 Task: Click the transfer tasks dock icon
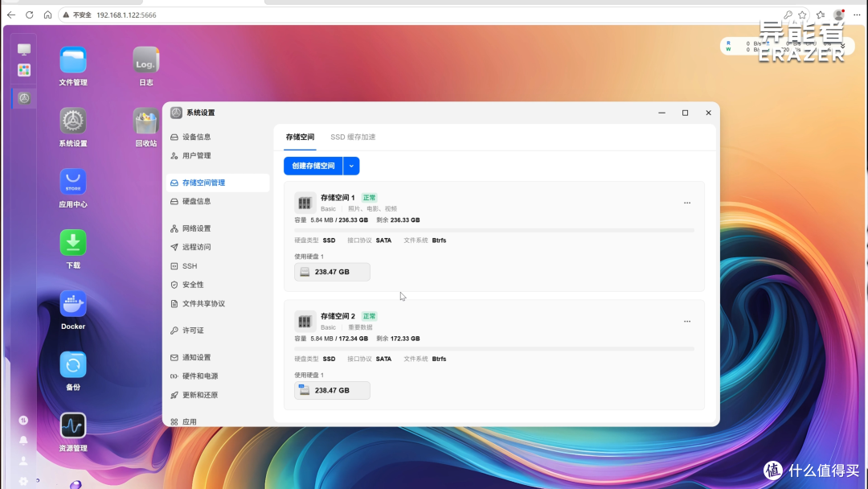[23, 421]
